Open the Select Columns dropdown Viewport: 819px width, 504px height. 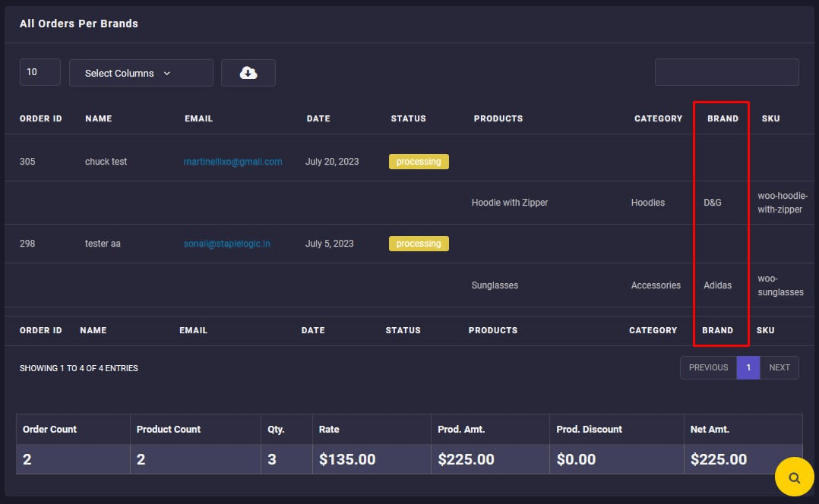coord(141,73)
